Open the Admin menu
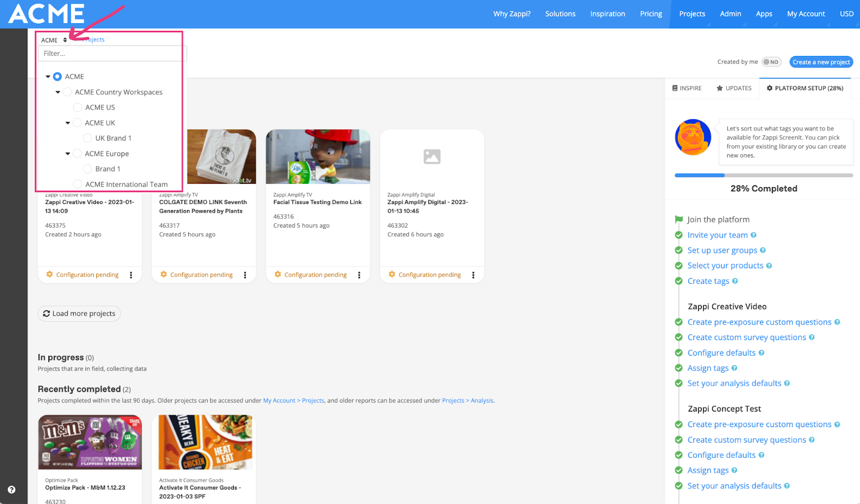 (x=730, y=14)
